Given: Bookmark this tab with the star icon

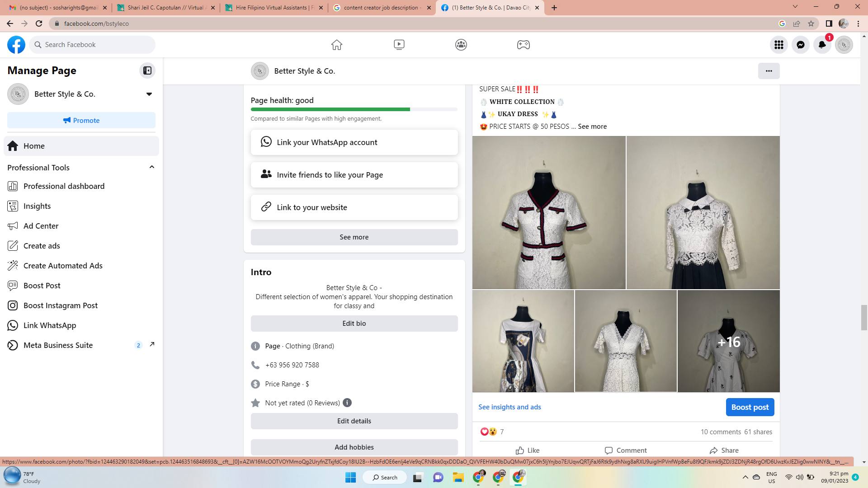Looking at the screenshot, I should [x=811, y=23].
